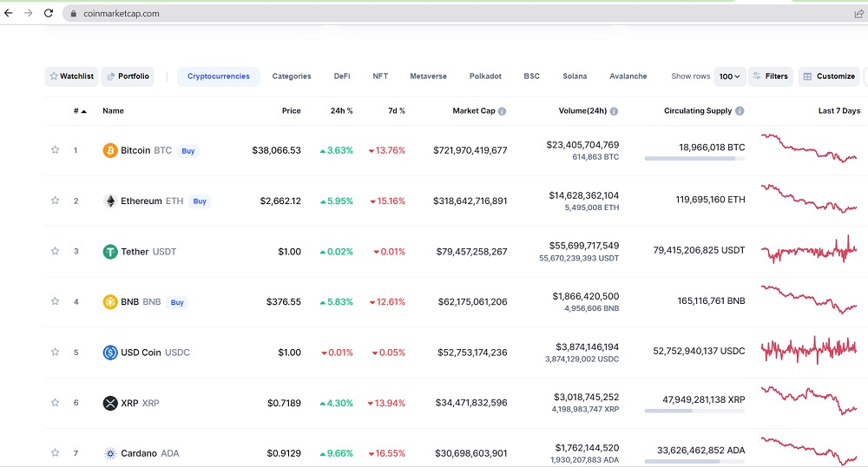868x468 pixels.
Task: Click Buy button next to Ethereum
Action: pyautogui.click(x=200, y=201)
